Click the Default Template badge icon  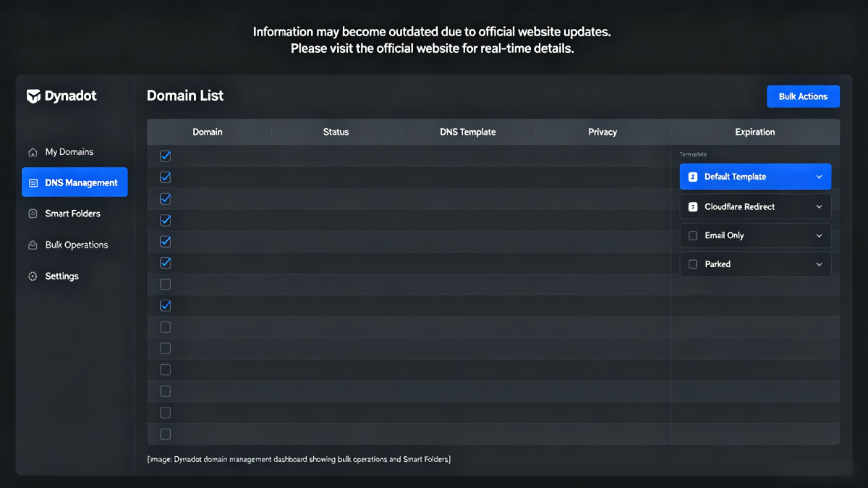[x=693, y=177]
